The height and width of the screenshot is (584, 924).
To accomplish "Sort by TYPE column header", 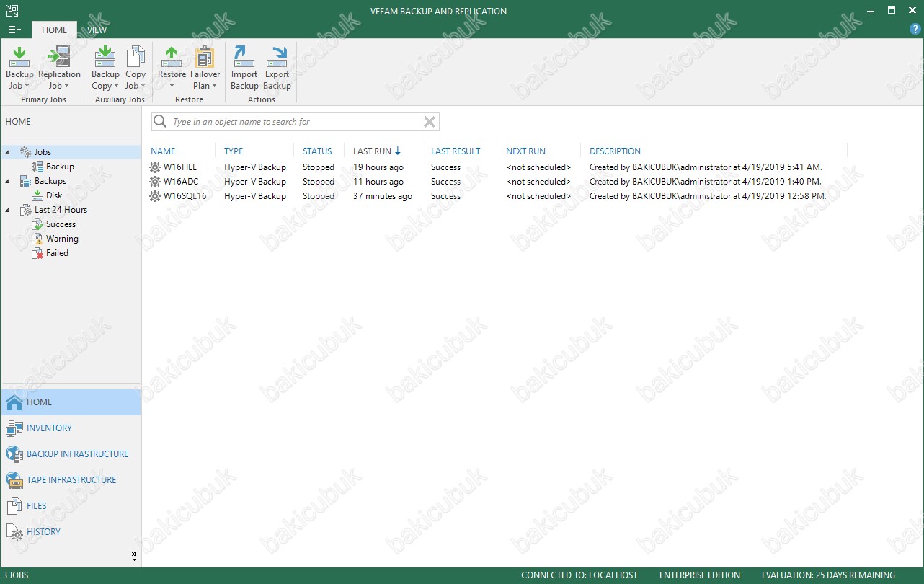I will (234, 151).
